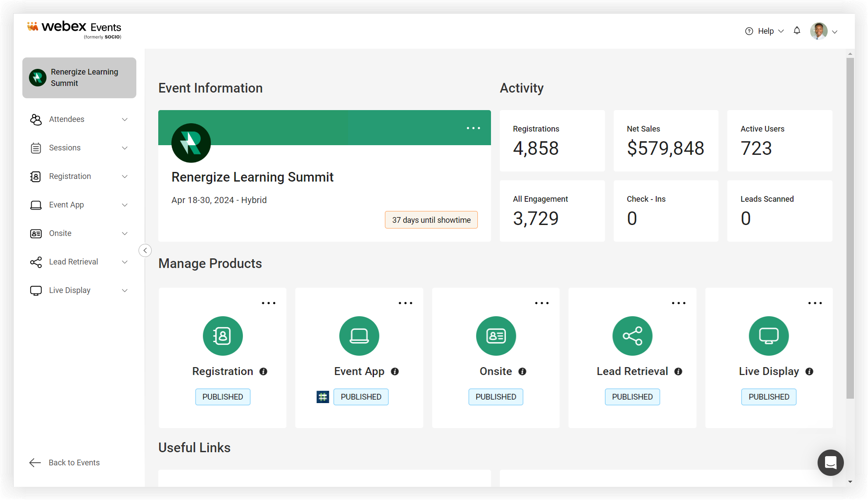Open Live Display card three-dot menu
Image resolution: width=868 pixels, height=500 pixels.
pos(815,303)
